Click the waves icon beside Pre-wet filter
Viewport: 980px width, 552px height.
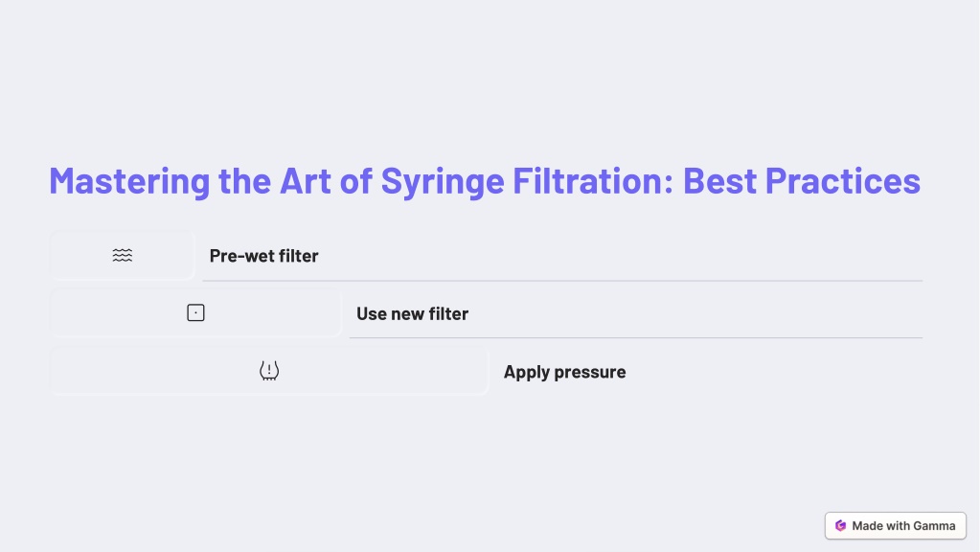tap(123, 255)
